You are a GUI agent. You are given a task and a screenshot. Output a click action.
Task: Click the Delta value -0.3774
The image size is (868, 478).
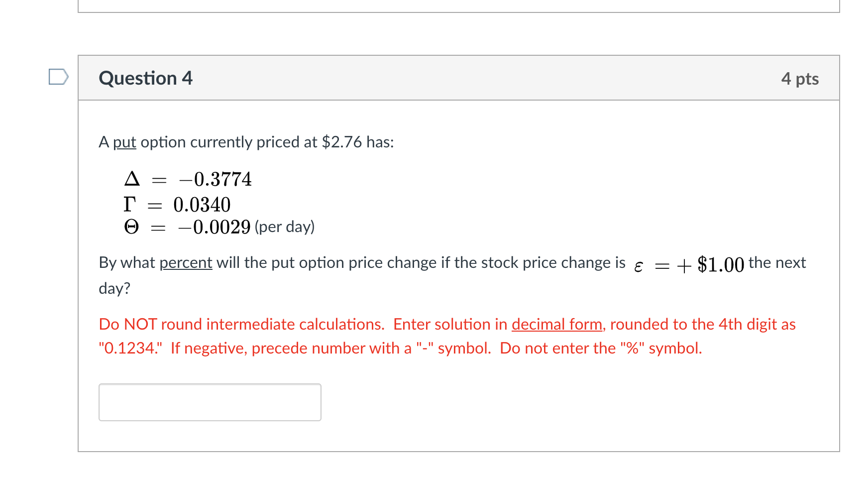tap(215, 179)
